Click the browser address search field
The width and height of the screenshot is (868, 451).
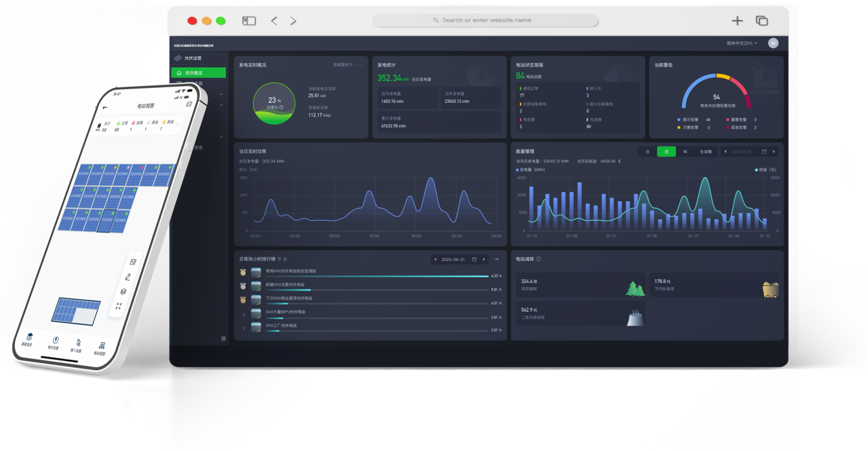coord(485,21)
